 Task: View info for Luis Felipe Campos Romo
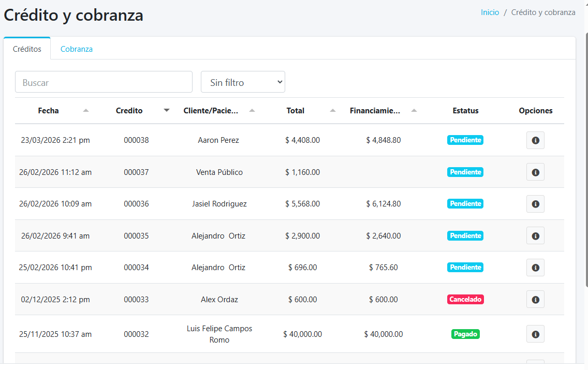coord(535,334)
